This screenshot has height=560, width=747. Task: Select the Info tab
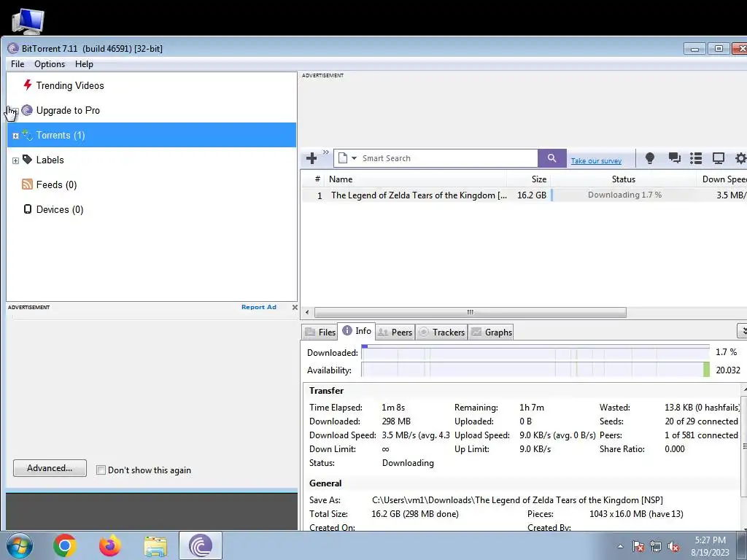click(356, 331)
